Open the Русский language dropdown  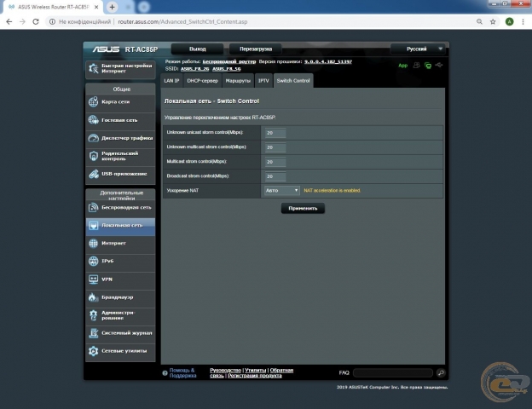(x=419, y=49)
